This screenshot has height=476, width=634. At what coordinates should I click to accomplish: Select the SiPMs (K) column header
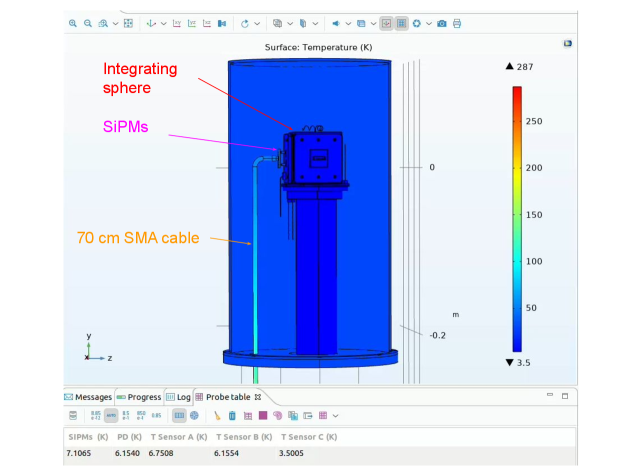87,437
